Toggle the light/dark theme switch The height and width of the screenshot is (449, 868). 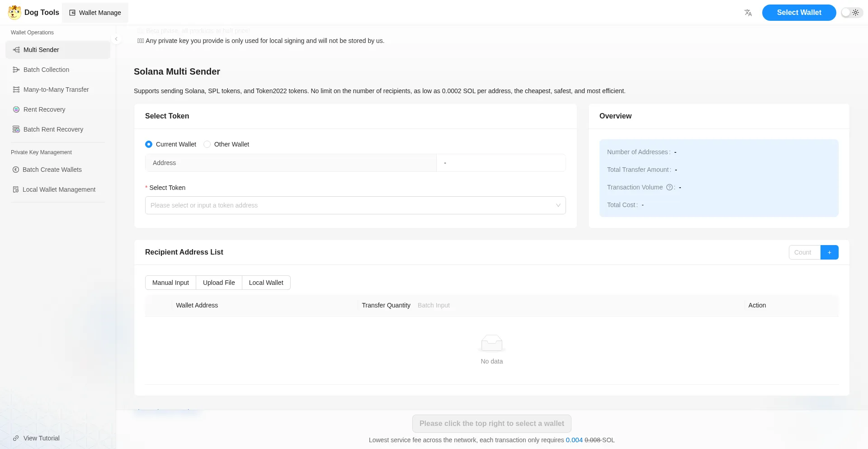pos(851,13)
